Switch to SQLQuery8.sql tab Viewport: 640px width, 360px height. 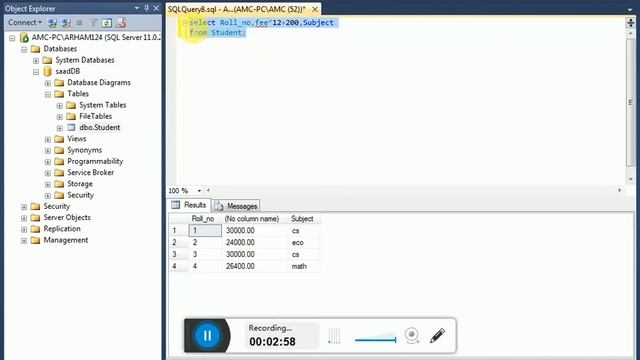[x=237, y=9]
